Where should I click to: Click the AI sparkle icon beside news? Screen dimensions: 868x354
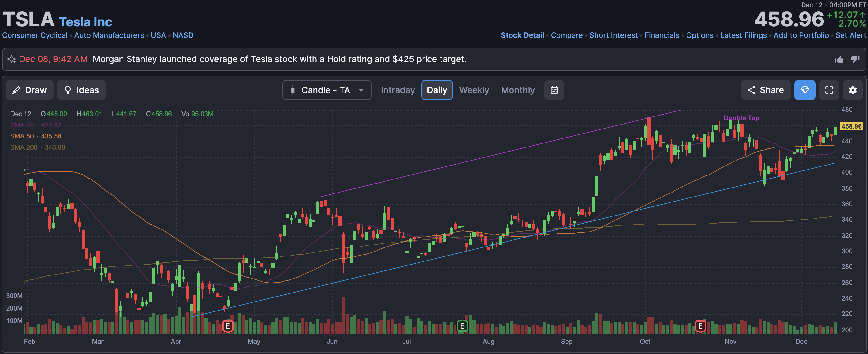point(11,59)
